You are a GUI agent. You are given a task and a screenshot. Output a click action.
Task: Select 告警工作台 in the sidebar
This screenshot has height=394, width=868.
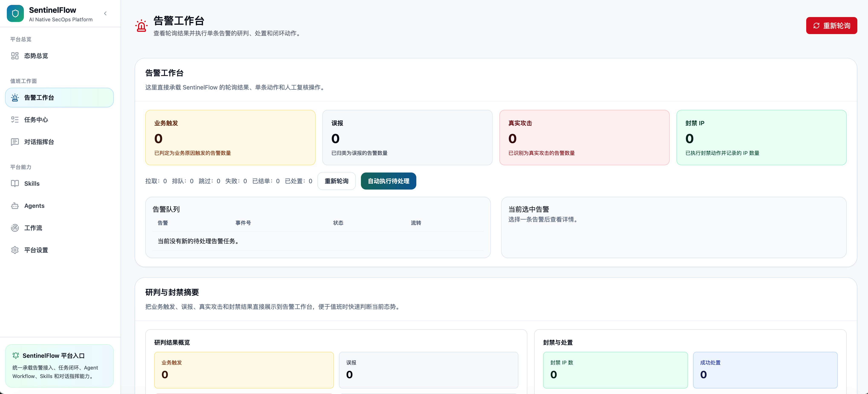(x=60, y=98)
